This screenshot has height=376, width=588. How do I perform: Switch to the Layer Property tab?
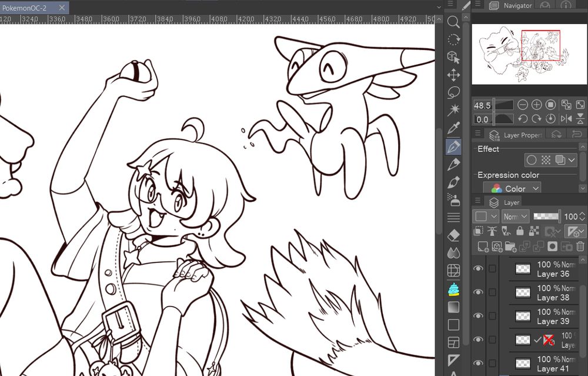[x=516, y=135]
